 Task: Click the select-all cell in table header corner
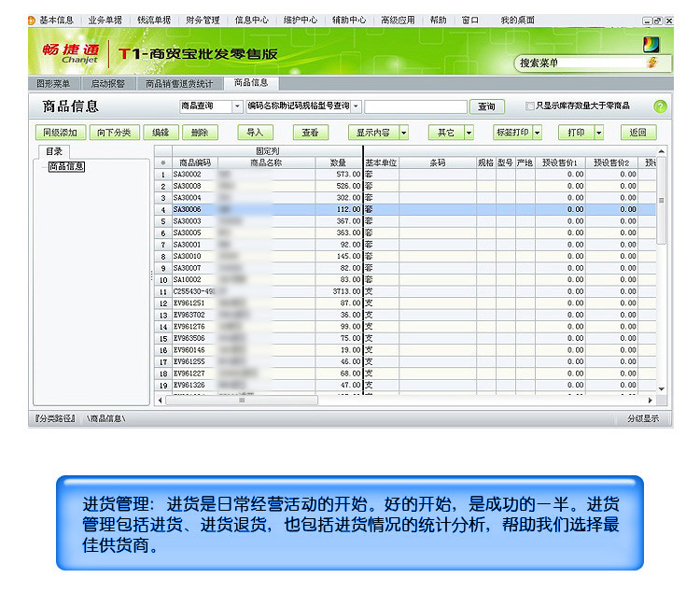click(163, 162)
